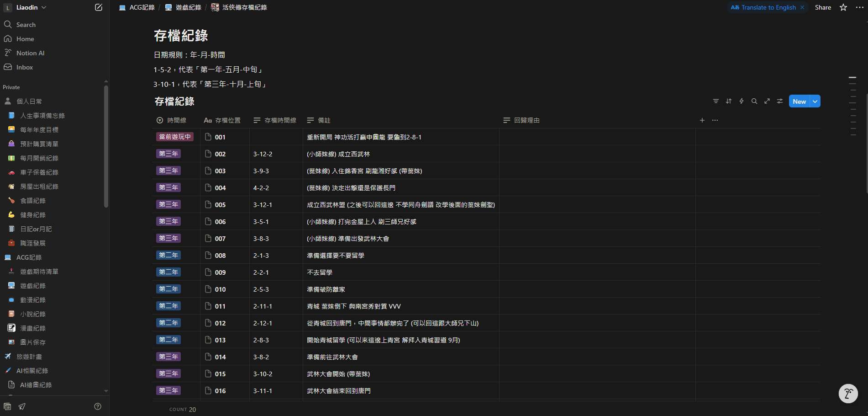Open database in full page icon
Screen dimensions: 868x416
click(x=767, y=101)
